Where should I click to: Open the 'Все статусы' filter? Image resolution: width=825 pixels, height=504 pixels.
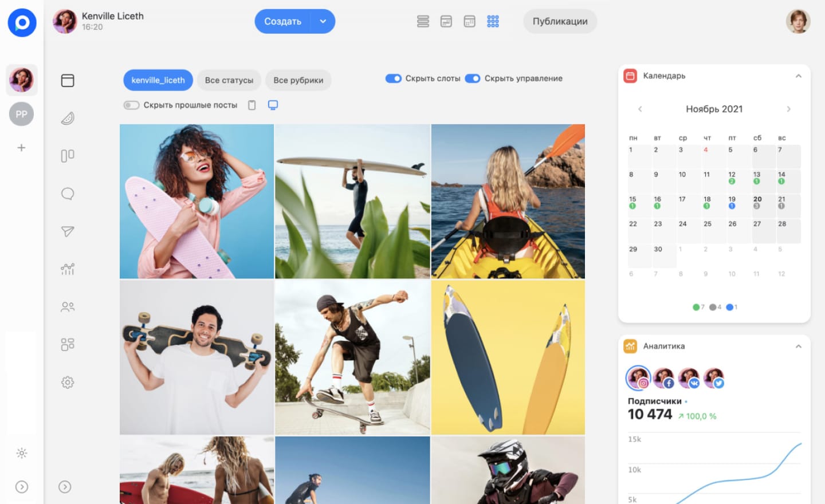(x=229, y=80)
